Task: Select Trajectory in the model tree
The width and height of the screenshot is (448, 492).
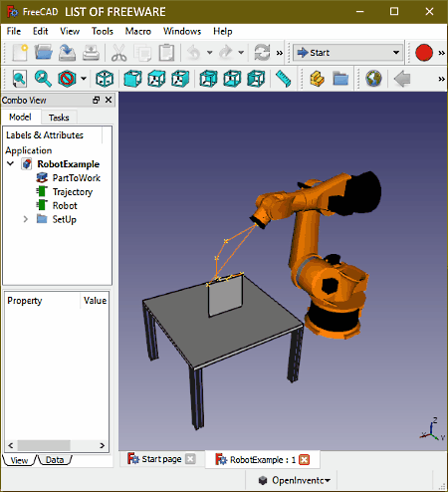Action: (73, 192)
